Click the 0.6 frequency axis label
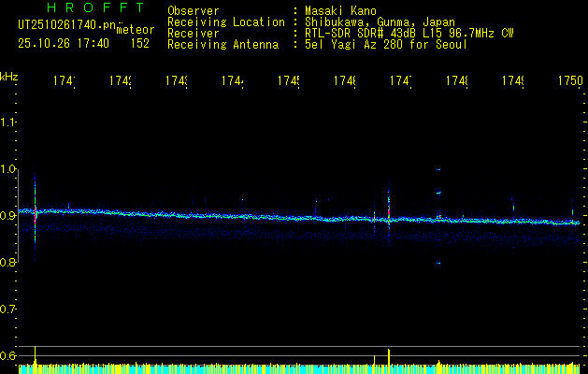588x374 pixels. click(7, 355)
